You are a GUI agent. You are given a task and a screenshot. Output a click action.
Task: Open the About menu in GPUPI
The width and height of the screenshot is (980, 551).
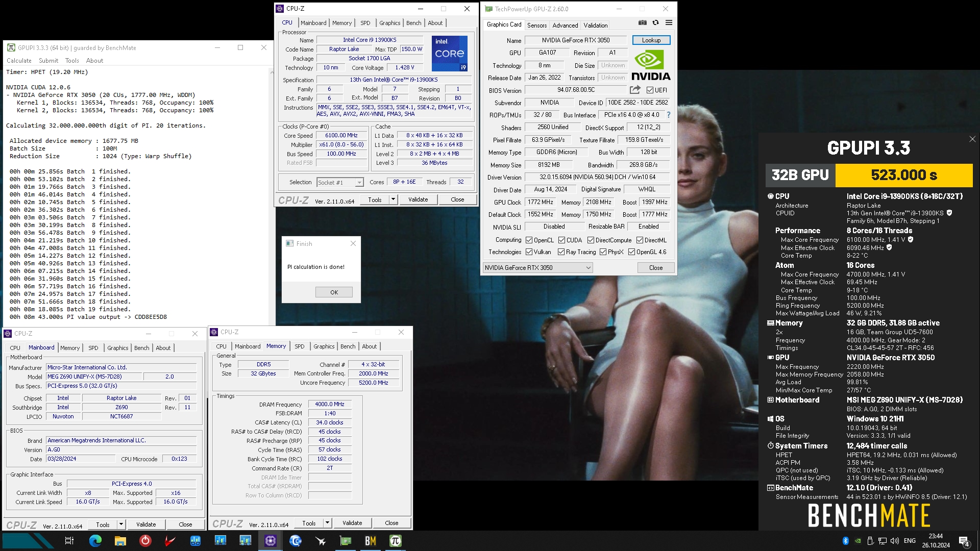point(94,61)
